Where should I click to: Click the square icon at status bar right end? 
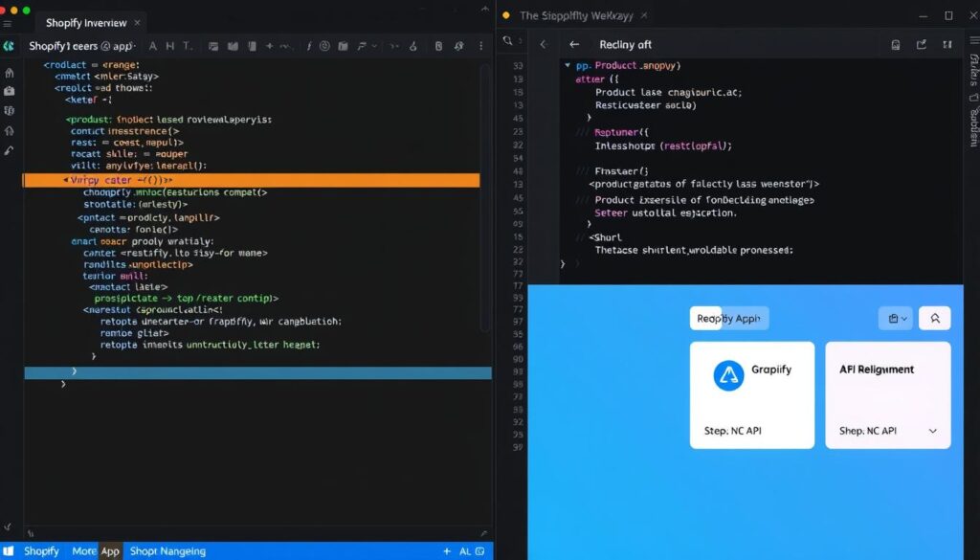(480, 551)
